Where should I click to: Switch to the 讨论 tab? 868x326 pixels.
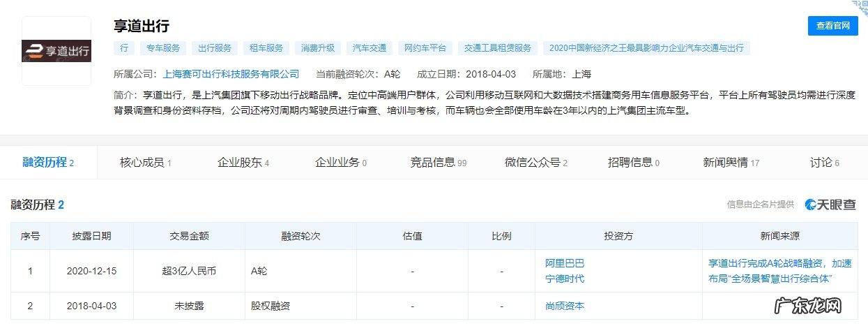coord(824,163)
